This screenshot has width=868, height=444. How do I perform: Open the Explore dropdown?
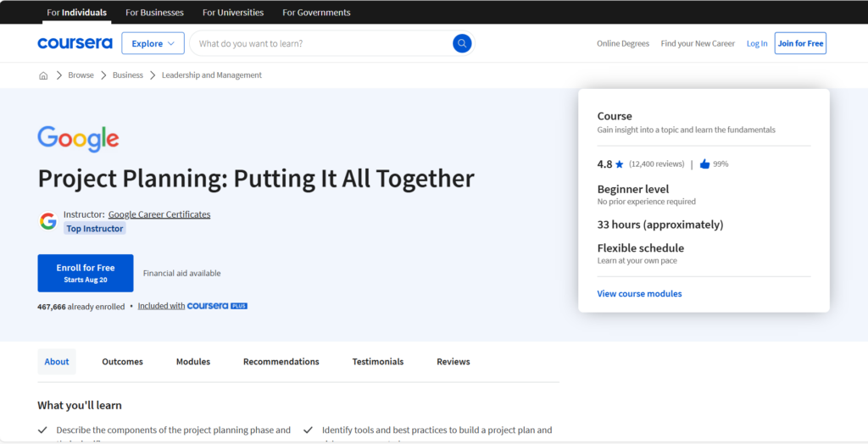153,43
